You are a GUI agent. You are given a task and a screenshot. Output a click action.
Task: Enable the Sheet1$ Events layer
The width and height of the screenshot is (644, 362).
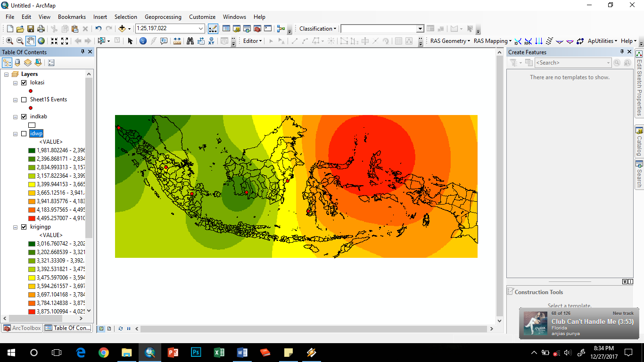click(24, 99)
